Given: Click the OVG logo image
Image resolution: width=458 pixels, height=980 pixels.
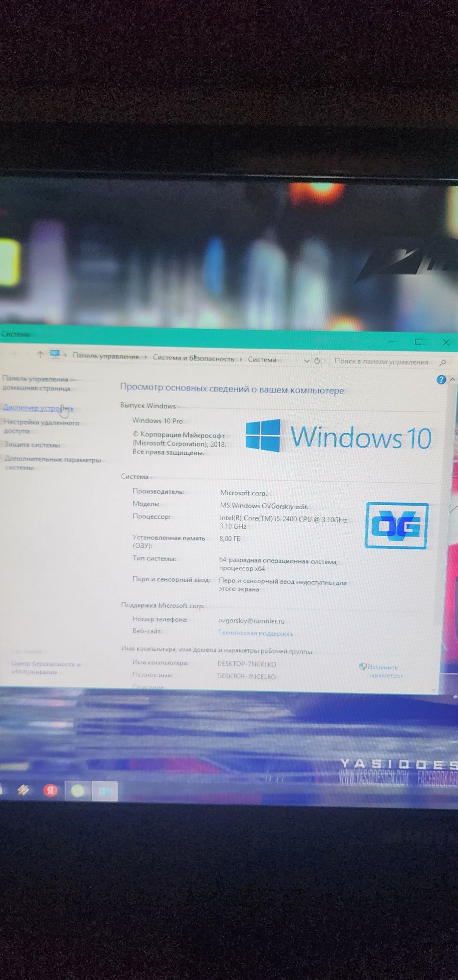Looking at the screenshot, I should 397,526.
